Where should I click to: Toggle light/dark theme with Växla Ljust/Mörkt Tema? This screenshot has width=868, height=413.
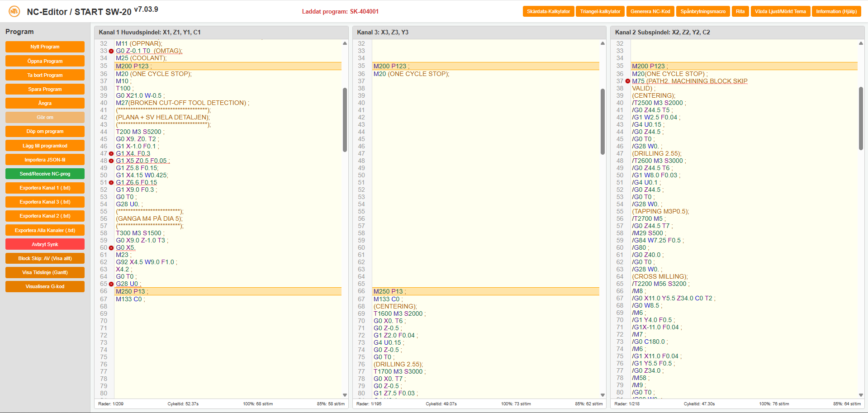coord(780,11)
